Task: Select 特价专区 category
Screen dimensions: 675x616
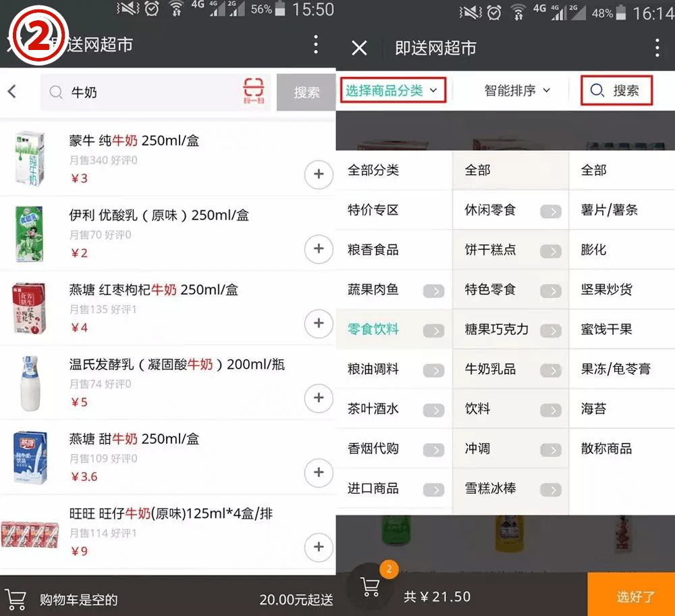Action: (394, 210)
